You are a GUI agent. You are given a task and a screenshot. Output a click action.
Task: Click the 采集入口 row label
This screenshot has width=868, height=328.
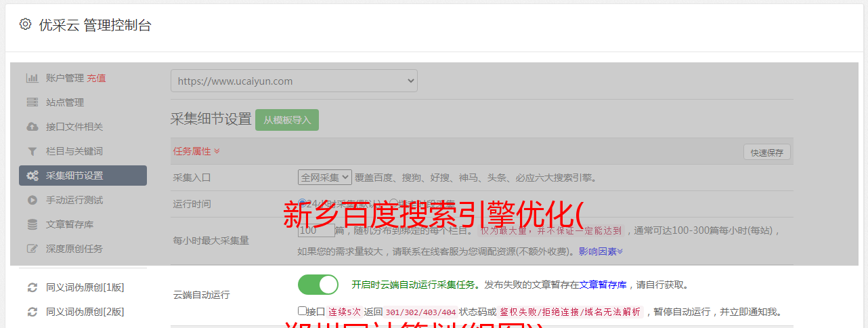point(192,178)
